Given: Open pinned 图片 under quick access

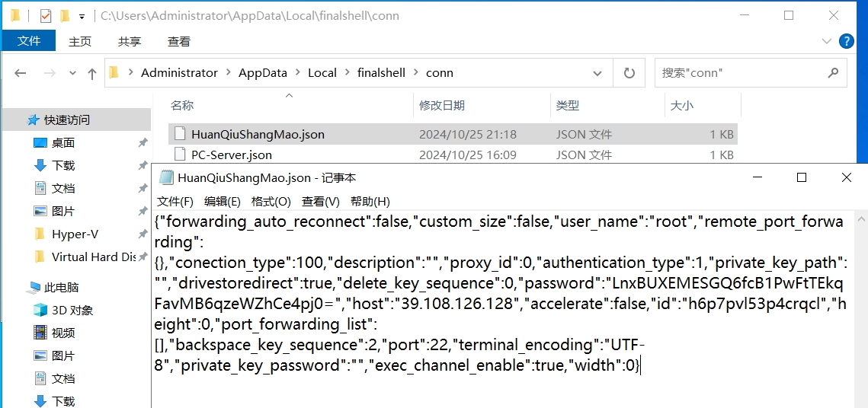Looking at the screenshot, I should [x=63, y=211].
